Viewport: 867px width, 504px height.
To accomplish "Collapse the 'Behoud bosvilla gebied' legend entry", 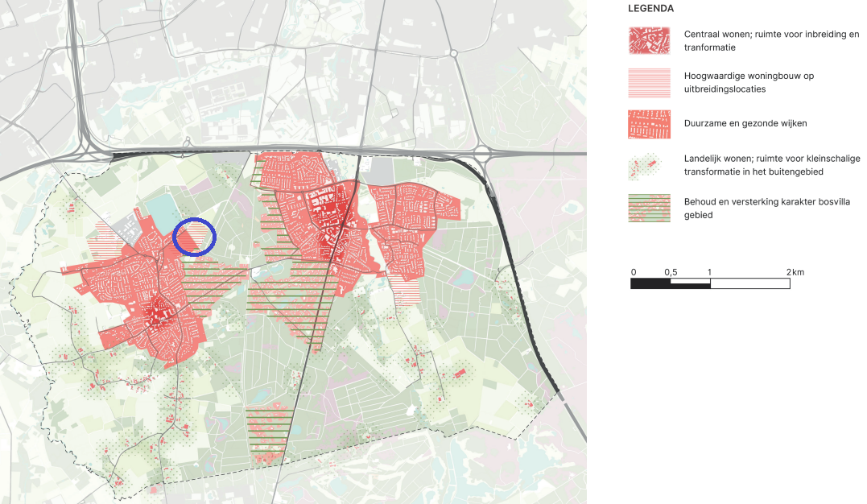I will (x=649, y=208).
